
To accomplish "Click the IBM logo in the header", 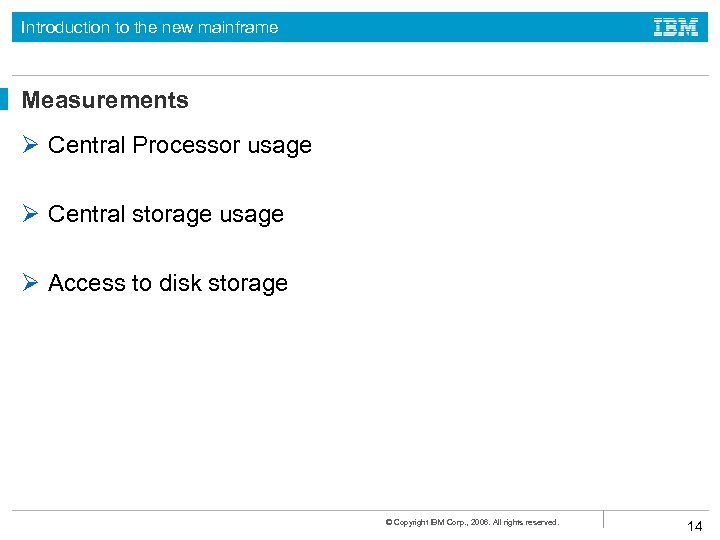I will [x=675, y=28].
